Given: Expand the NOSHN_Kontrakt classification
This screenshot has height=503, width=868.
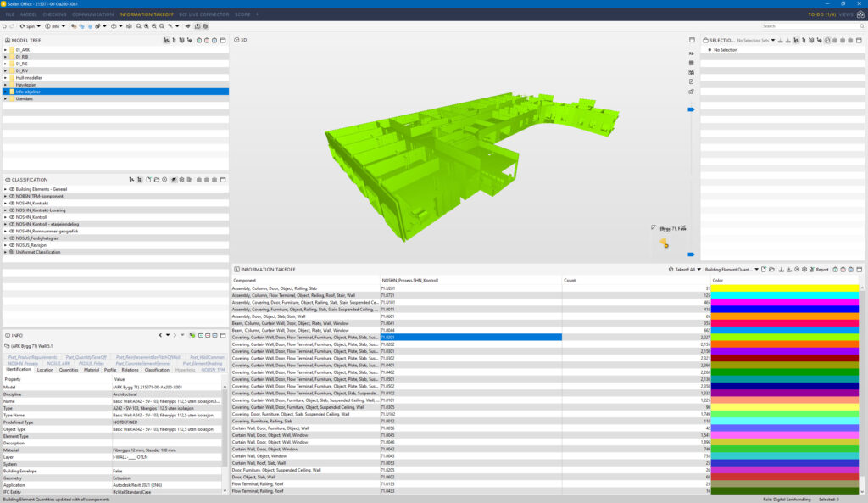Looking at the screenshot, I should coord(7,204).
